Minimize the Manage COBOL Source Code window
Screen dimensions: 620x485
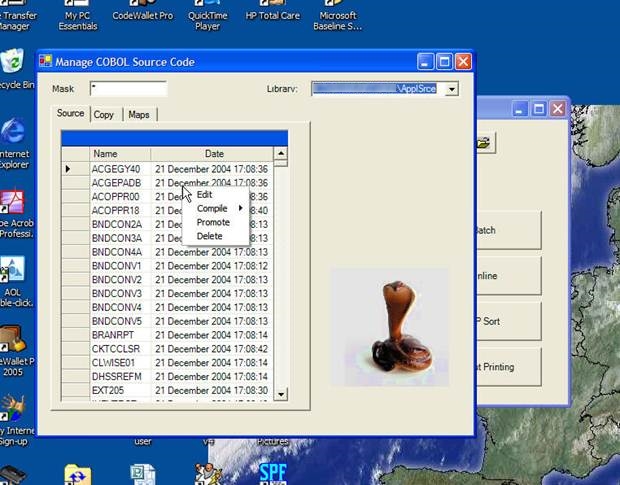click(x=425, y=62)
